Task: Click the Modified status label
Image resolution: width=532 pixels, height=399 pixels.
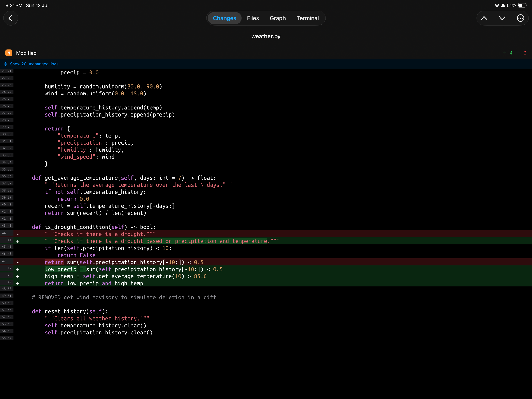Action: coord(26,53)
